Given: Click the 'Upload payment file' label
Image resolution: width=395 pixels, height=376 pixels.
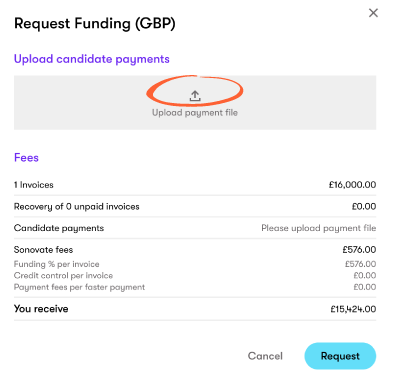Looking at the screenshot, I should tap(195, 113).
